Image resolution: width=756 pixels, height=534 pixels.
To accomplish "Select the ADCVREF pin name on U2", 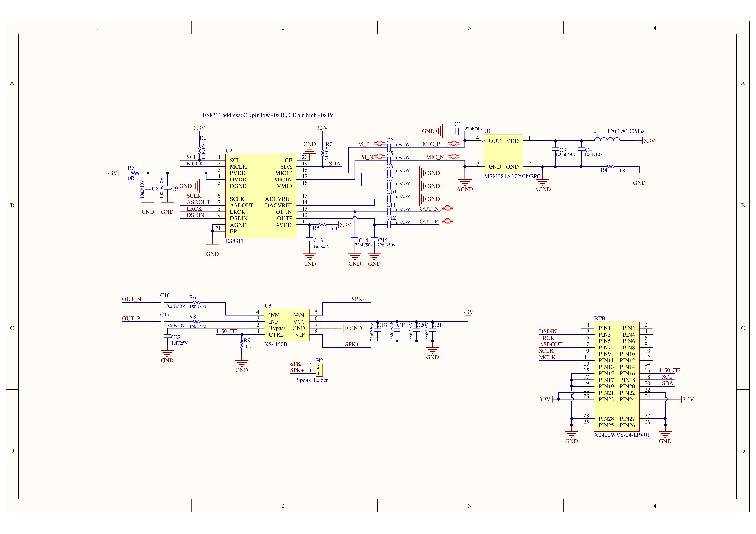I will click(x=279, y=199).
